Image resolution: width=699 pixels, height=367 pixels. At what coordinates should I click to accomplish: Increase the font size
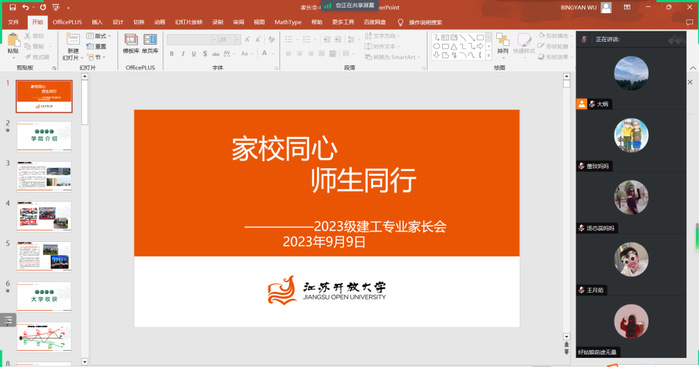247,40
